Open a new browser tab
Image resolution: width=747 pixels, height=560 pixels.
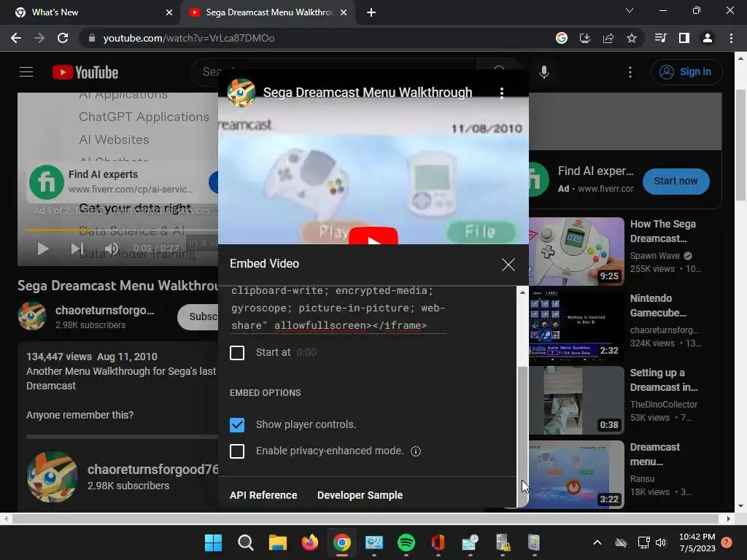(x=371, y=13)
